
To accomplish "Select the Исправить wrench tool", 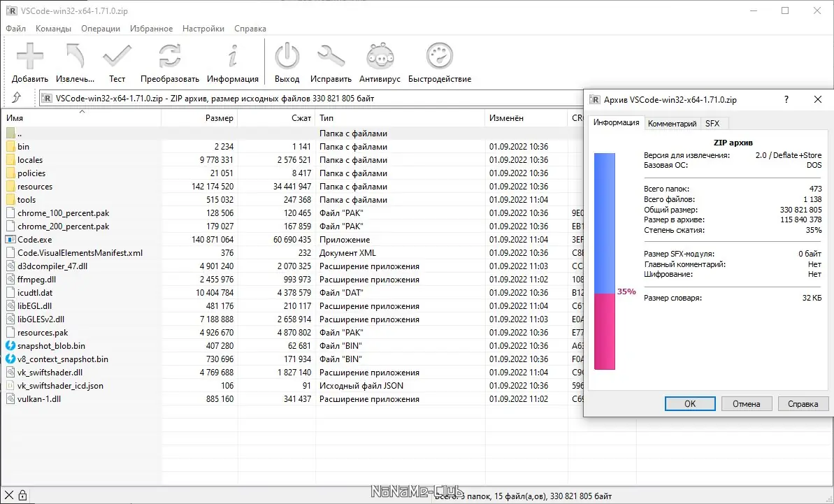I will (x=331, y=56).
